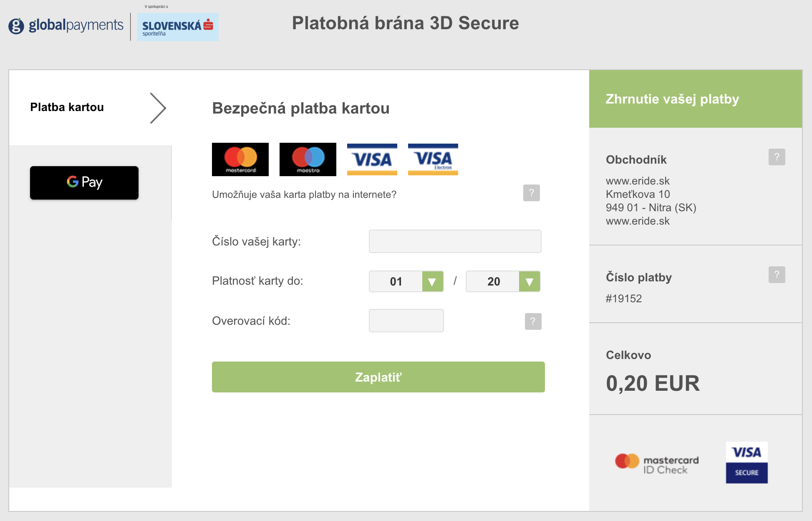Focus the Číslo vašej karty input field

(x=455, y=241)
